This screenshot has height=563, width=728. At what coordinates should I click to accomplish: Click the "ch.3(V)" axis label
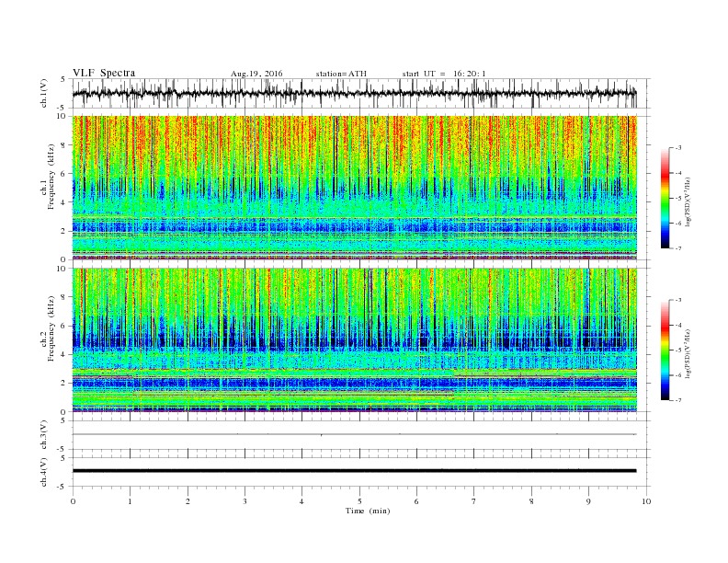click(44, 435)
